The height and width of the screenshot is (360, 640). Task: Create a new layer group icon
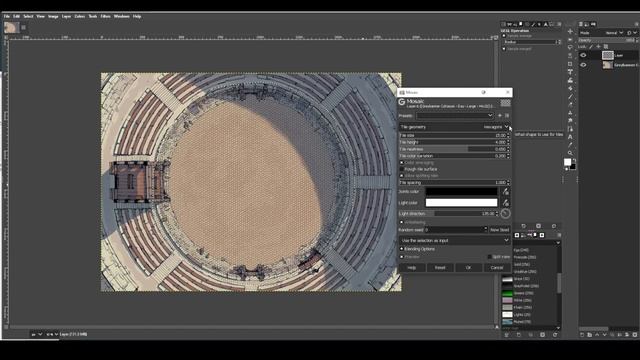pyautogui.click(x=589, y=335)
